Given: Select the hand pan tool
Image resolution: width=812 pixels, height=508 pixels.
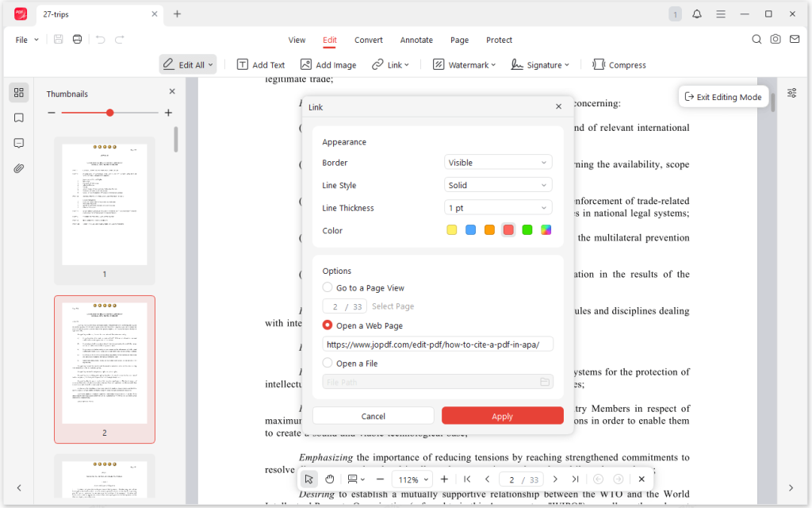Looking at the screenshot, I should tap(330, 479).
